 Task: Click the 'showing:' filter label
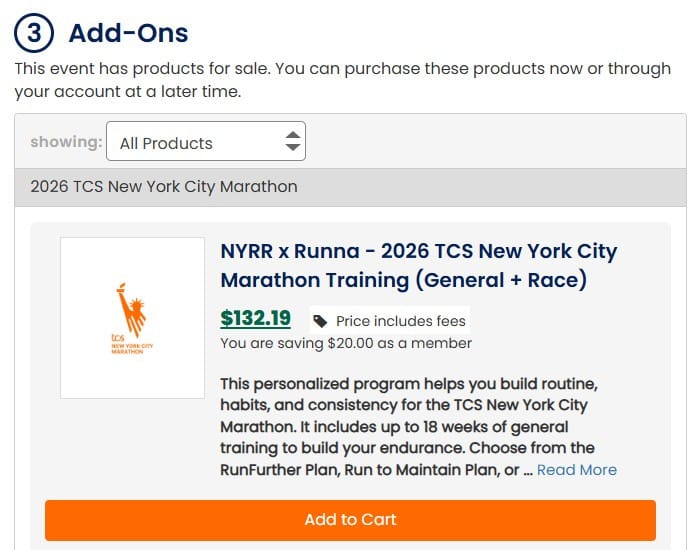tap(66, 142)
